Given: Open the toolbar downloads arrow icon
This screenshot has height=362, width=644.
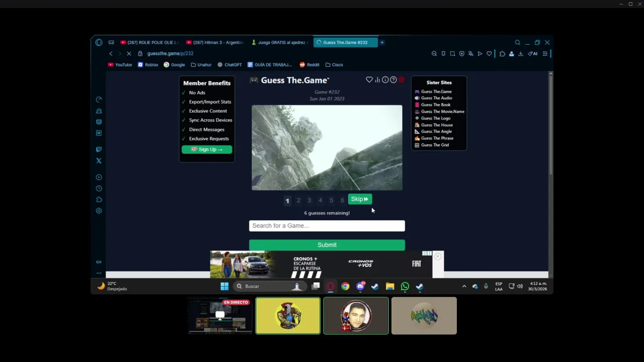Looking at the screenshot, I should tap(521, 54).
